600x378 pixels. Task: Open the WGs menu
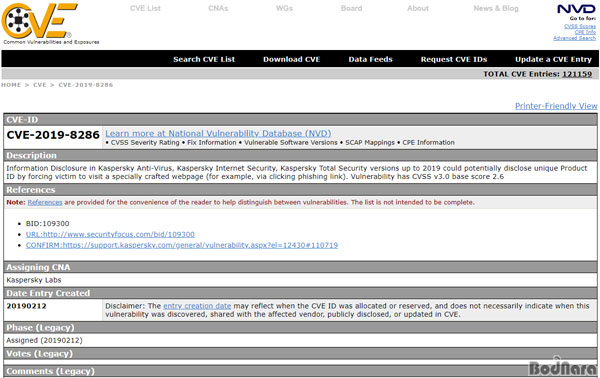[284, 8]
